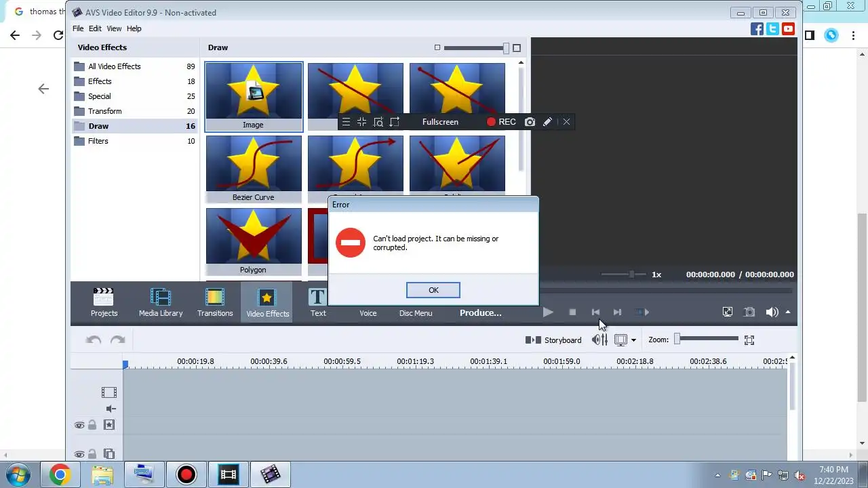The image size is (868, 488).
Task: Open the Disc Menu section
Action: (416, 312)
